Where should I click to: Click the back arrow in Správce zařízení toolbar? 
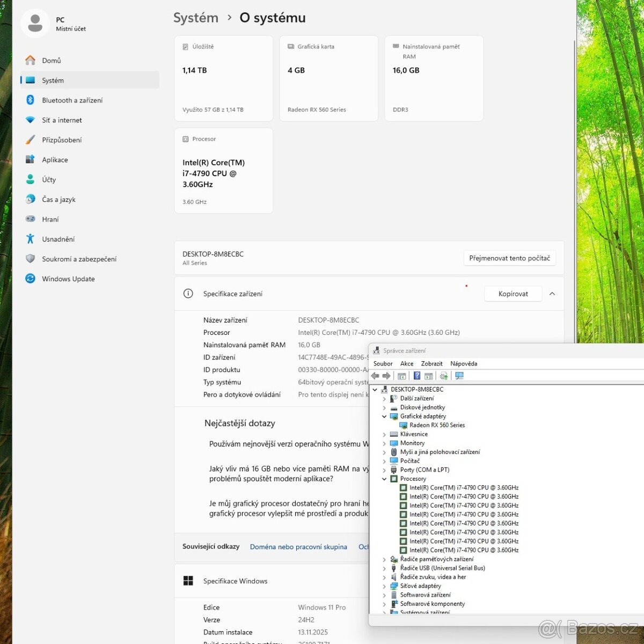375,376
